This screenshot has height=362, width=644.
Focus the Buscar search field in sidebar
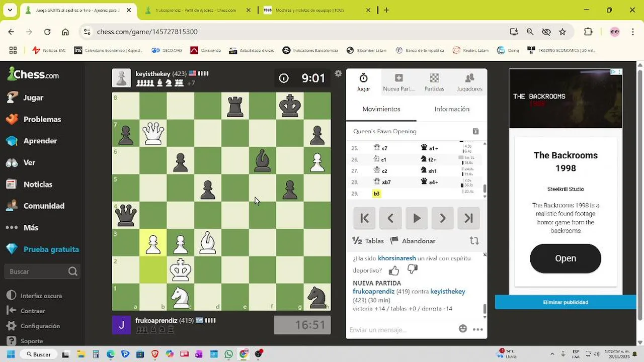tap(42, 271)
